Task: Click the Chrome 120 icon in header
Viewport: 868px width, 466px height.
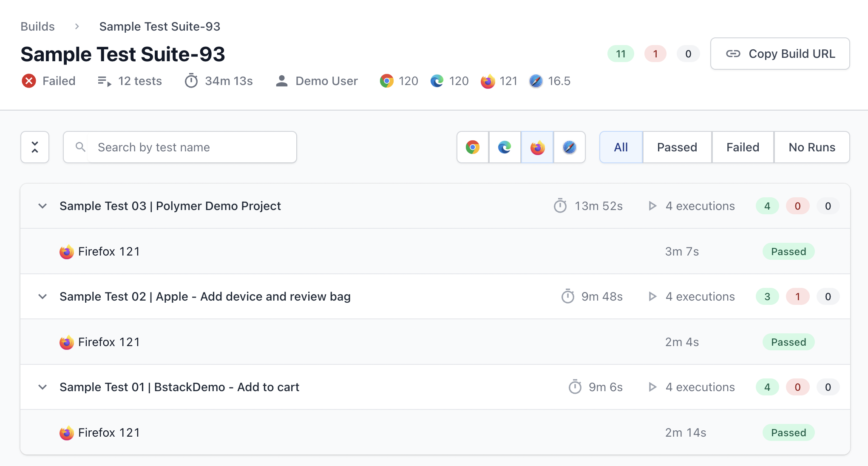Action: coord(386,81)
